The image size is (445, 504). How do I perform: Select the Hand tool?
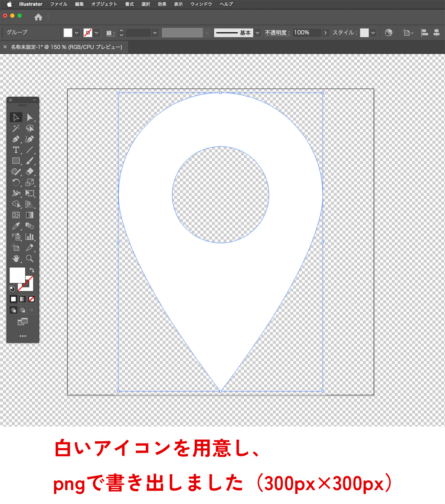(x=16, y=259)
